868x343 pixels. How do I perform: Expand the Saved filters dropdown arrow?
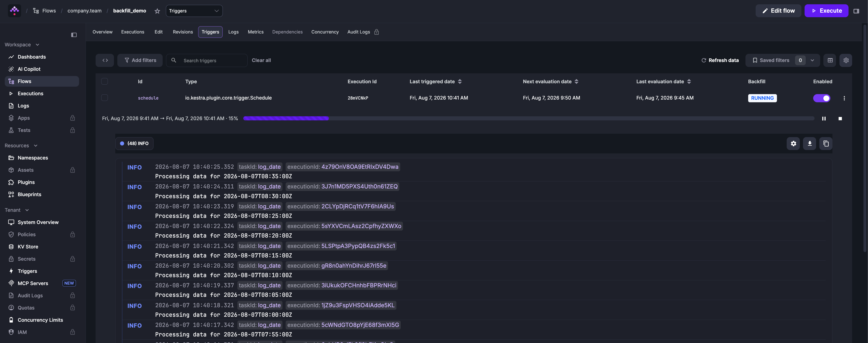click(x=813, y=60)
